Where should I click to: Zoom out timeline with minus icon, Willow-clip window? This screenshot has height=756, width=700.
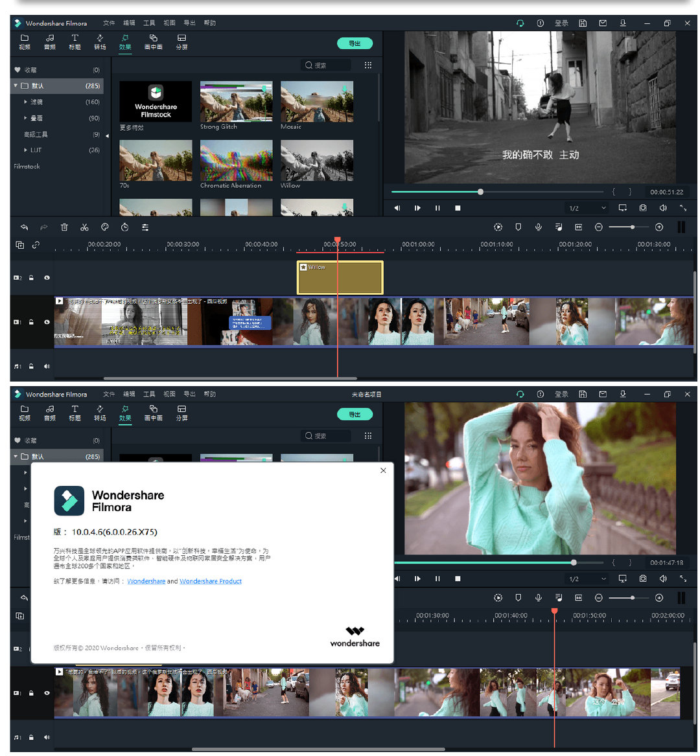click(x=599, y=227)
